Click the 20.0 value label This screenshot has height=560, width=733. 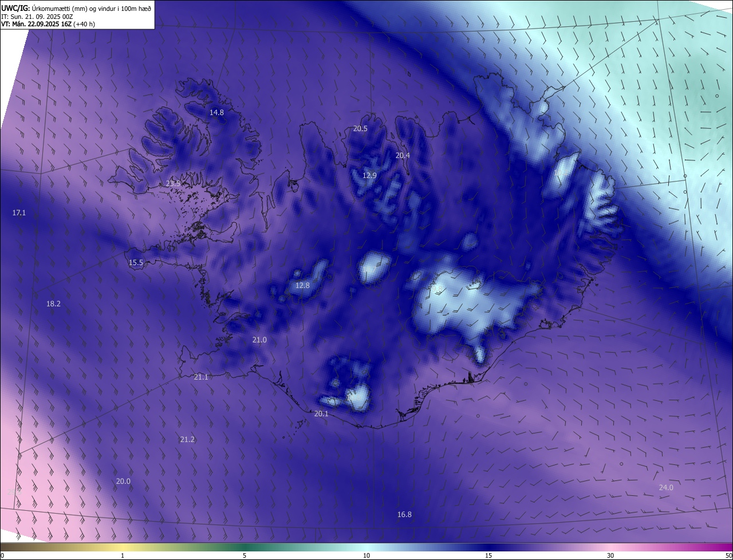[123, 482]
